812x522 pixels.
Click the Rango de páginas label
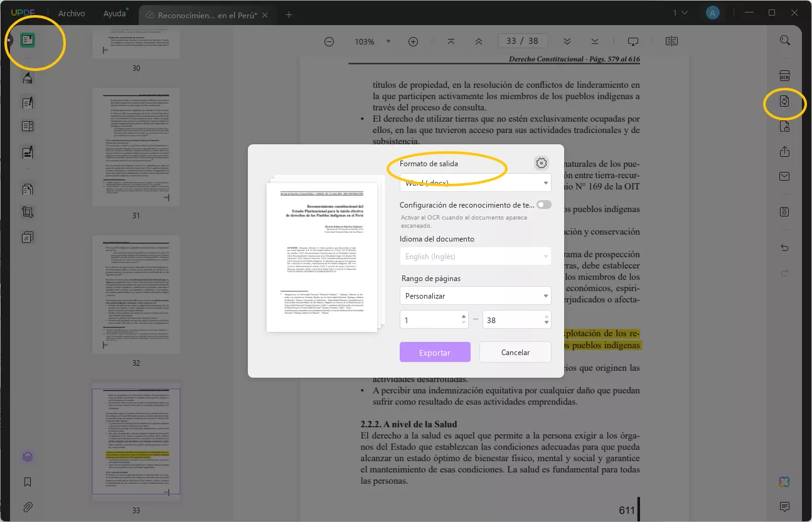pos(431,278)
